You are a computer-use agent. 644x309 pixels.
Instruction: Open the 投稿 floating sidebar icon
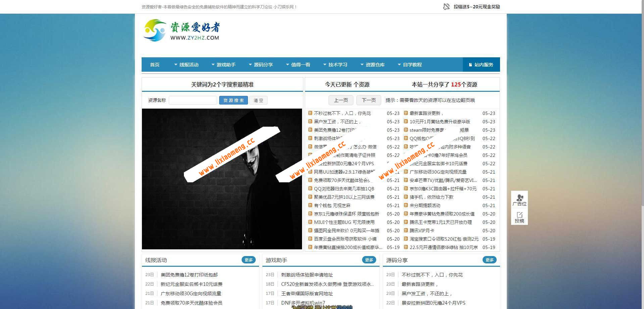(519, 217)
